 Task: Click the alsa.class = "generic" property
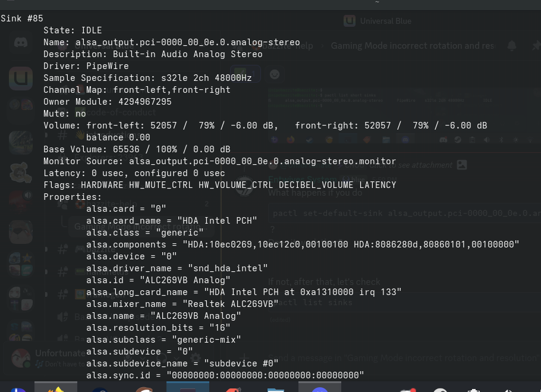point(145,233)
